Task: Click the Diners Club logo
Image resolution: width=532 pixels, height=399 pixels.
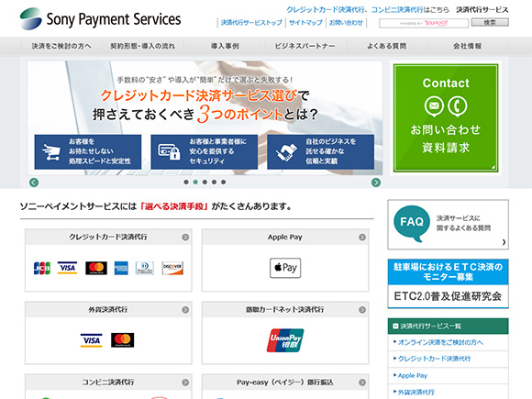Action: [145, 268]
